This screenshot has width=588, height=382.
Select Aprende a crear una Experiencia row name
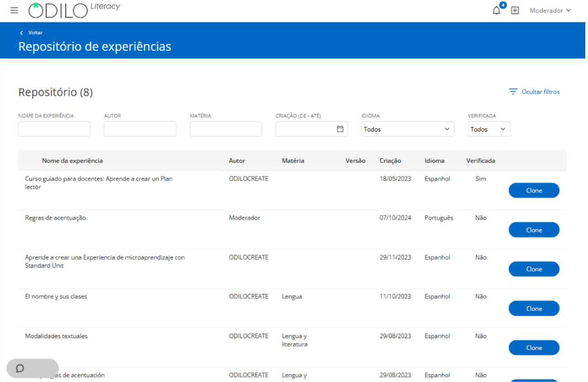[x=105, y=261]
